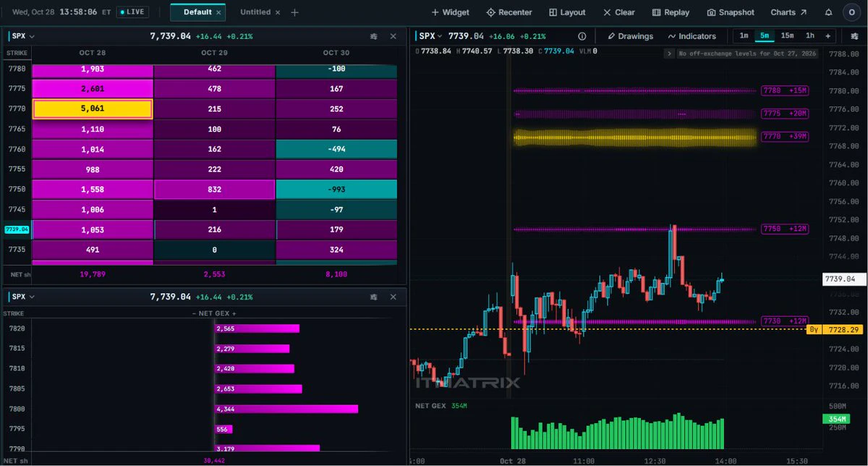
Task: Select the 4,344 Net GEX bar at strike 7800
Action: 287,410
